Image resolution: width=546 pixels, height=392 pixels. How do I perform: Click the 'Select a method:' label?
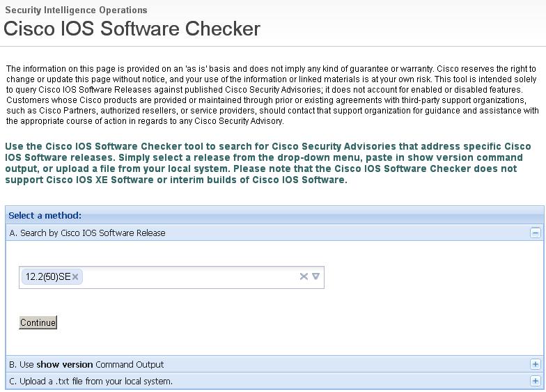click(x=45, y=216)
